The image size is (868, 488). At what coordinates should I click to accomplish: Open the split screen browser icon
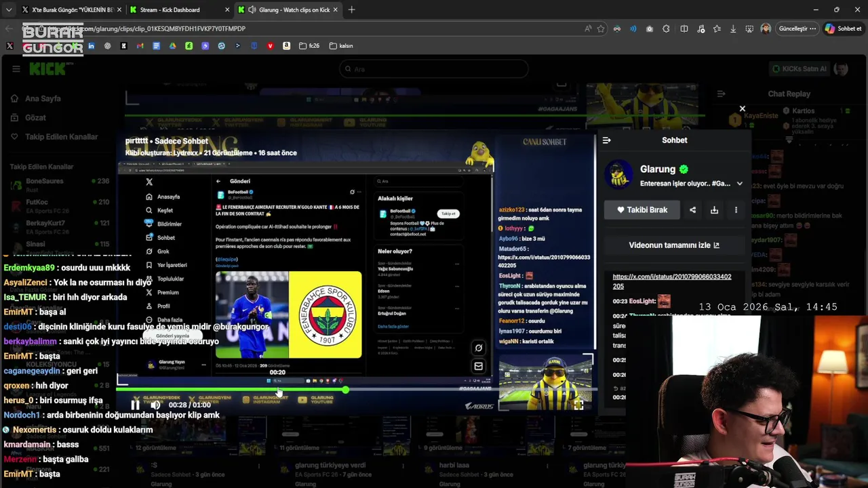(x=684, y=28)
